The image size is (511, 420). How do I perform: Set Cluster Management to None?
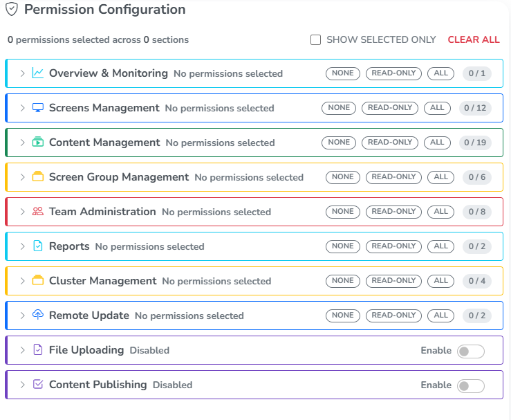[343, 281]
